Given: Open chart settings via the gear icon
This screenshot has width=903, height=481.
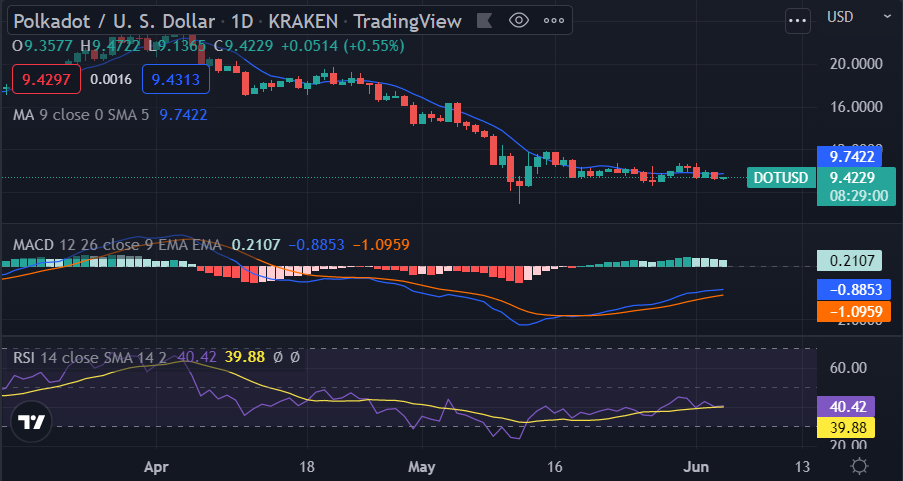Looking at the screenshot, I should 859,466.
